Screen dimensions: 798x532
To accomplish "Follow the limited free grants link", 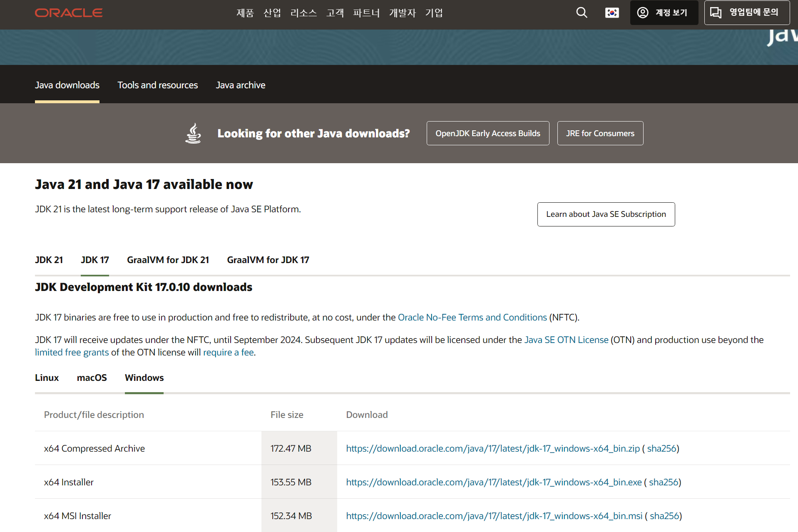I will point(72,352).
